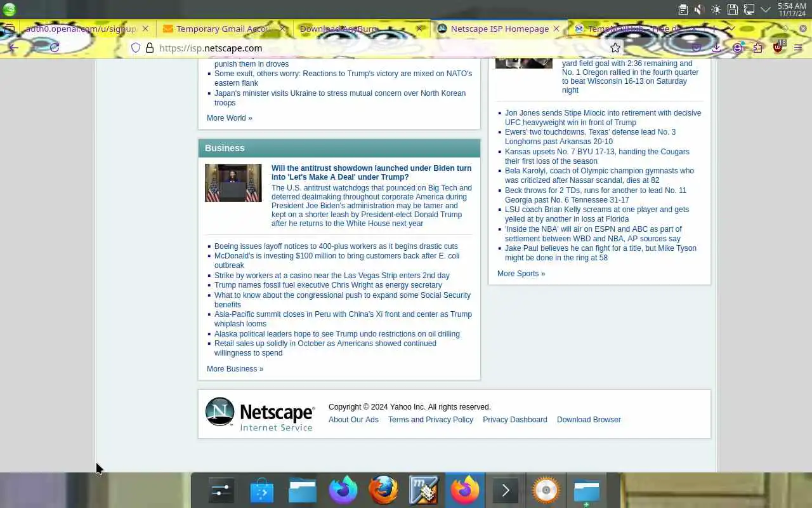
Task: Click the Netscape Internet Service logo
Action: pos(260,414)
